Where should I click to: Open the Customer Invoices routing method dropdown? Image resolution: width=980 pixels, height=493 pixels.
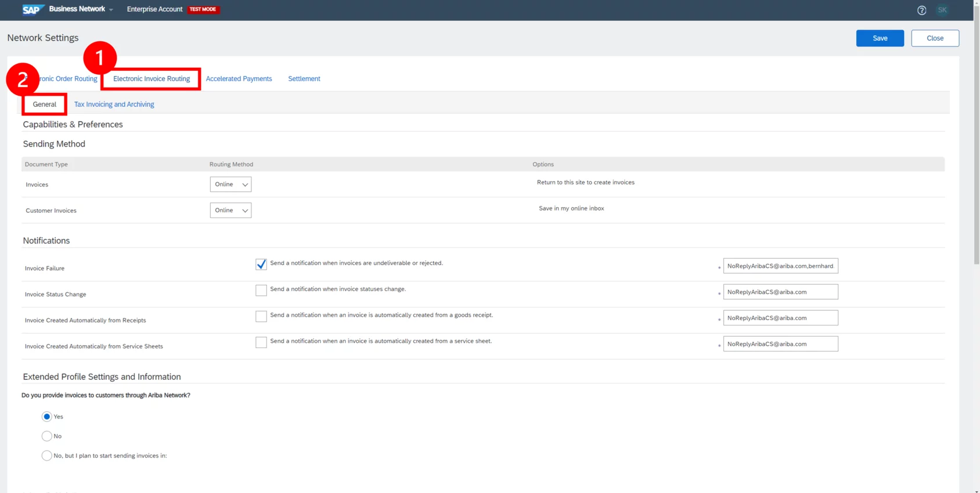click(230, 211)
